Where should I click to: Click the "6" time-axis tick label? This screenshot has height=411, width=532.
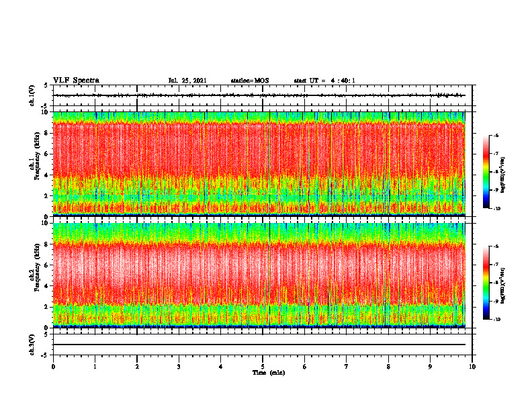pos(305,367)
